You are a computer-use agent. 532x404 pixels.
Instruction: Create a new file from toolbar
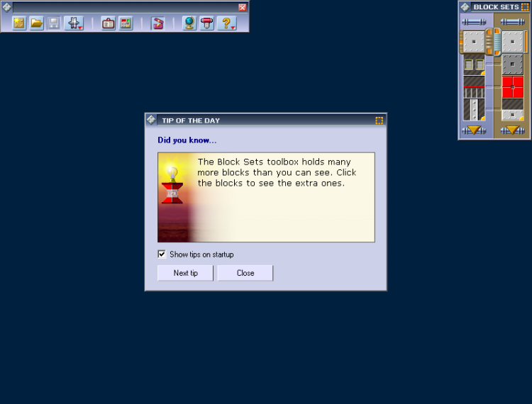click(19, 23)
